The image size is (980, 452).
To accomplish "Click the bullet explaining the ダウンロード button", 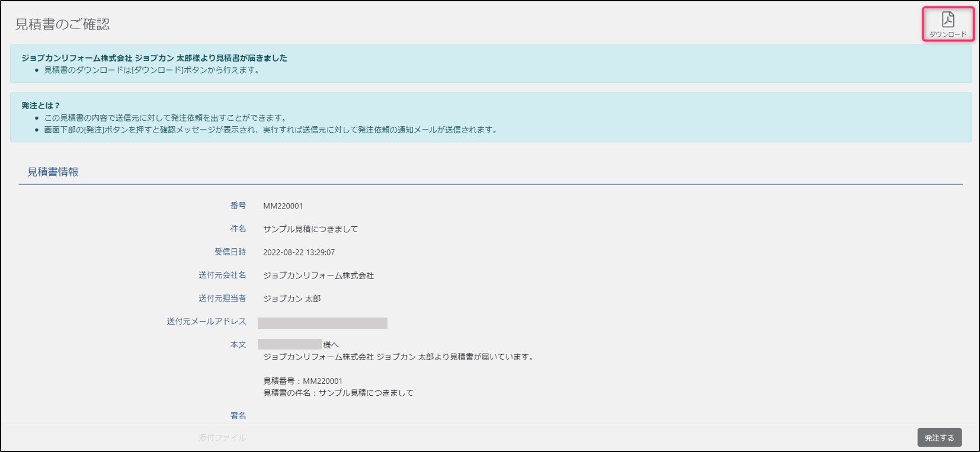I will [152, 70].
